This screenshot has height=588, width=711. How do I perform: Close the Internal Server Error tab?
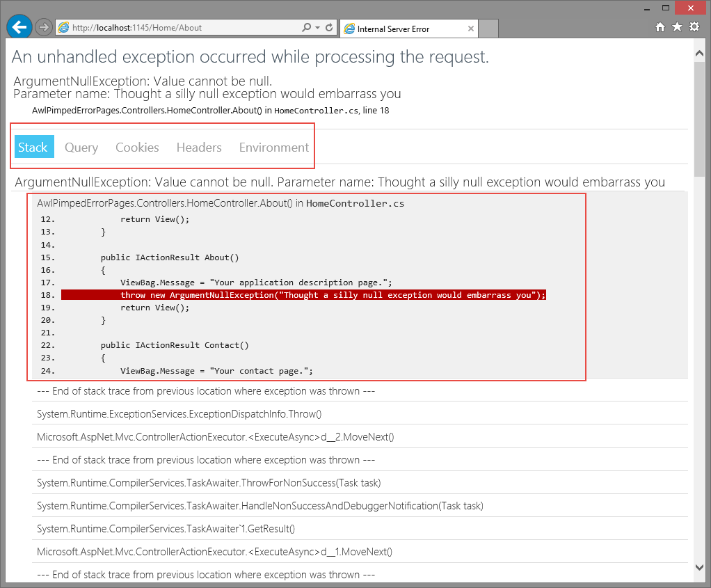tap(471, 29)
